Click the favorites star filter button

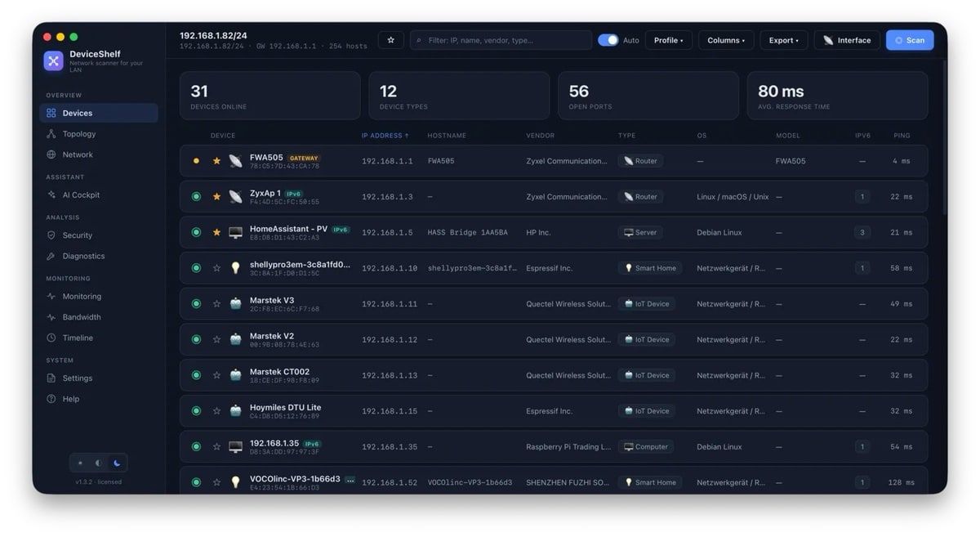coord(390,40)
